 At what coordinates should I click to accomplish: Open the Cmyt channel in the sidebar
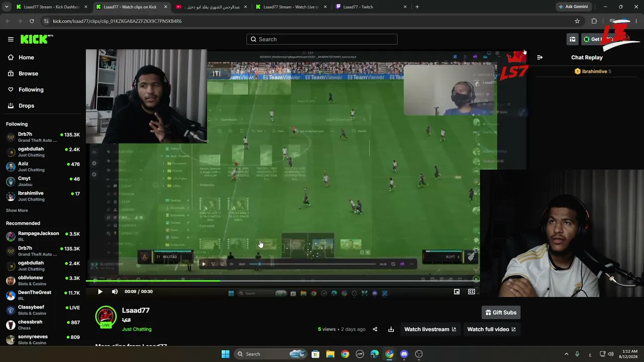pyautogui.click(x=43, y=181)
